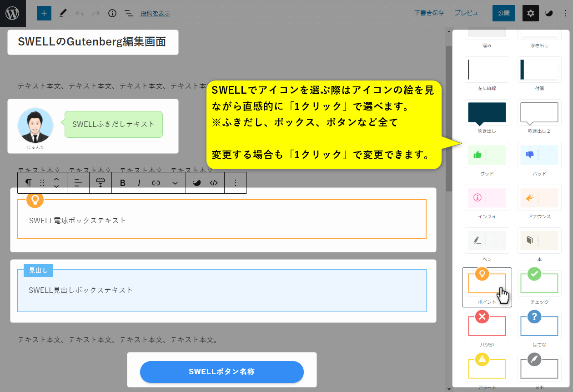This screenshot has width=573, height=392.
Task: Select the 吹き出し２ outline style
Action: point(539,116)
